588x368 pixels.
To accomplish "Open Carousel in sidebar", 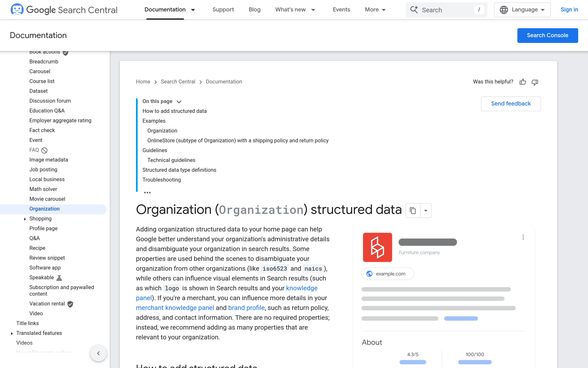I will pos(40,72).
